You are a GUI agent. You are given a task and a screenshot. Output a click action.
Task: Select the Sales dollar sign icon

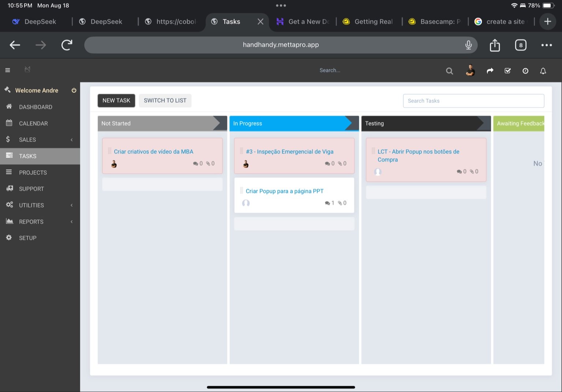coord(9,139)
